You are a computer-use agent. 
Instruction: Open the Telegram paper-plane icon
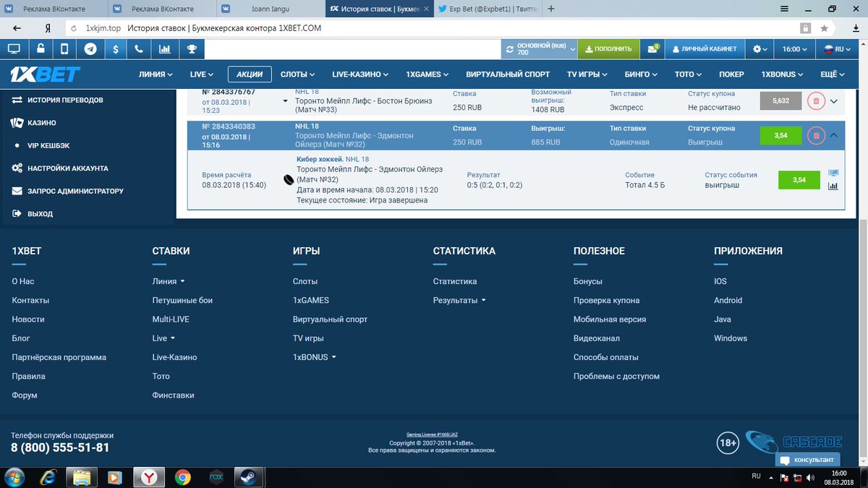tap(90, 49)
